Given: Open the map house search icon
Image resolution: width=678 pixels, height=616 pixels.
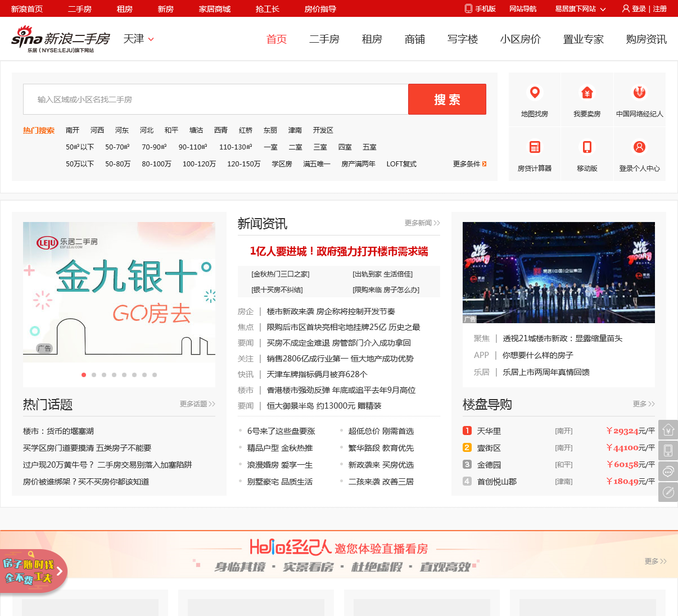Looking at the screenshot, I should (535, 92).
